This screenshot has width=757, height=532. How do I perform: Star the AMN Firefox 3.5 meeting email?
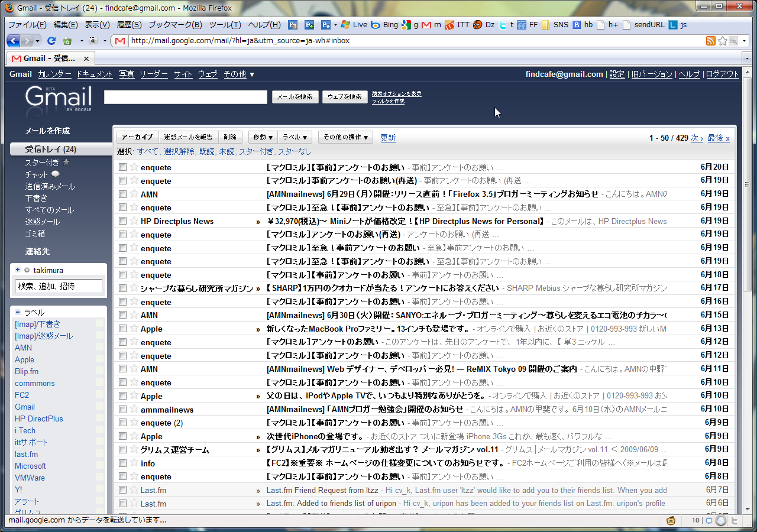point(134,194)
